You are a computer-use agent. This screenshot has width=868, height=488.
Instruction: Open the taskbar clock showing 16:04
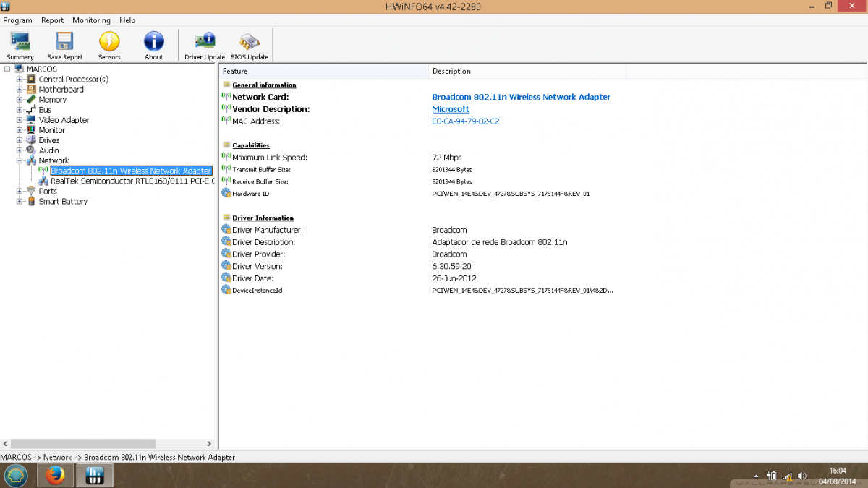[x=838, y=476]
